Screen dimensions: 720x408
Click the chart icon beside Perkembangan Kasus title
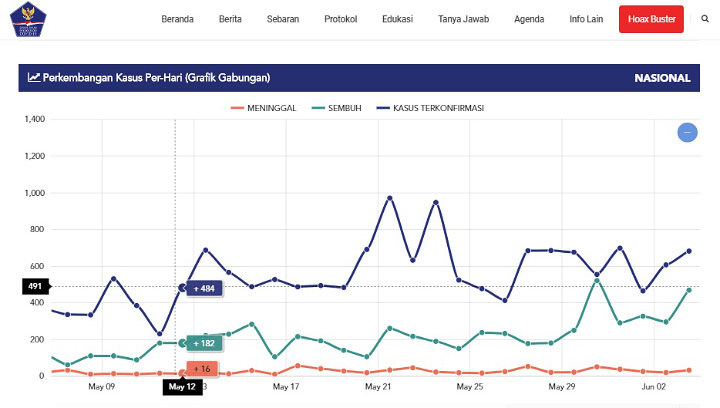click(x=34, y=78)
